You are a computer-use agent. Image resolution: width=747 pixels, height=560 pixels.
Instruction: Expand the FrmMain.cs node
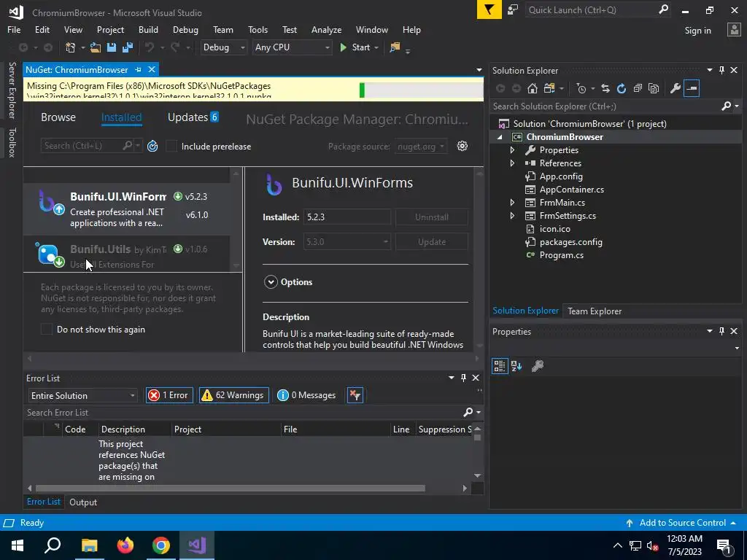(512, 203)
